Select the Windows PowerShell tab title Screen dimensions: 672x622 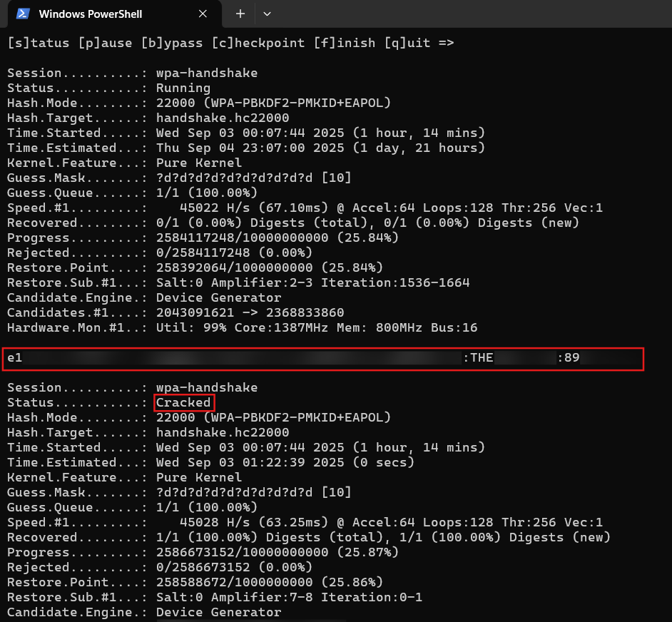tap(90, 14)
